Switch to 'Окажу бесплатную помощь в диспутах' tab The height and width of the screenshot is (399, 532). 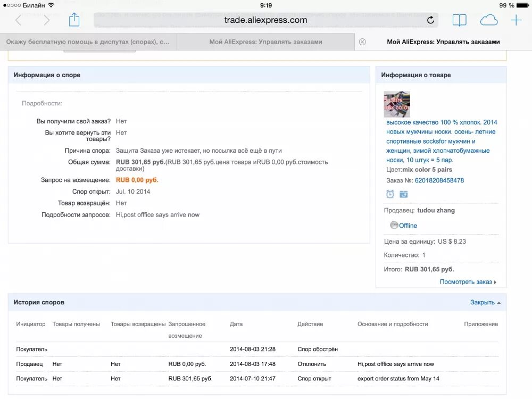coord(88,41)
